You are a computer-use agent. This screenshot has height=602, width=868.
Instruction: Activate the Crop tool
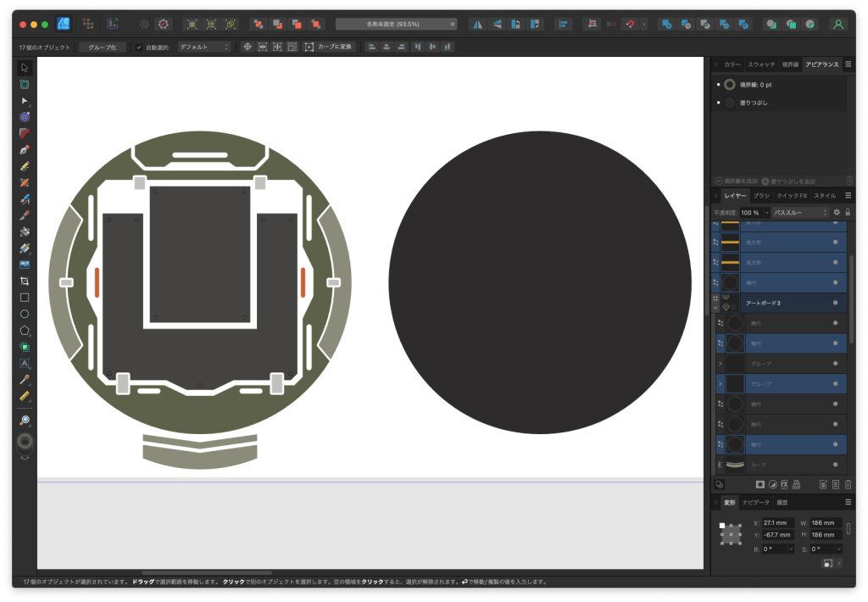click(25, 281)
